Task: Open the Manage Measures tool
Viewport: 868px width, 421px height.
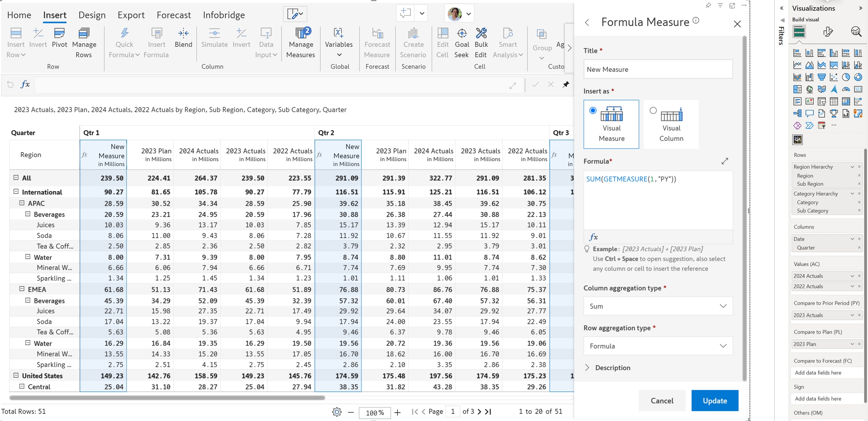Action: pos(300,34)
